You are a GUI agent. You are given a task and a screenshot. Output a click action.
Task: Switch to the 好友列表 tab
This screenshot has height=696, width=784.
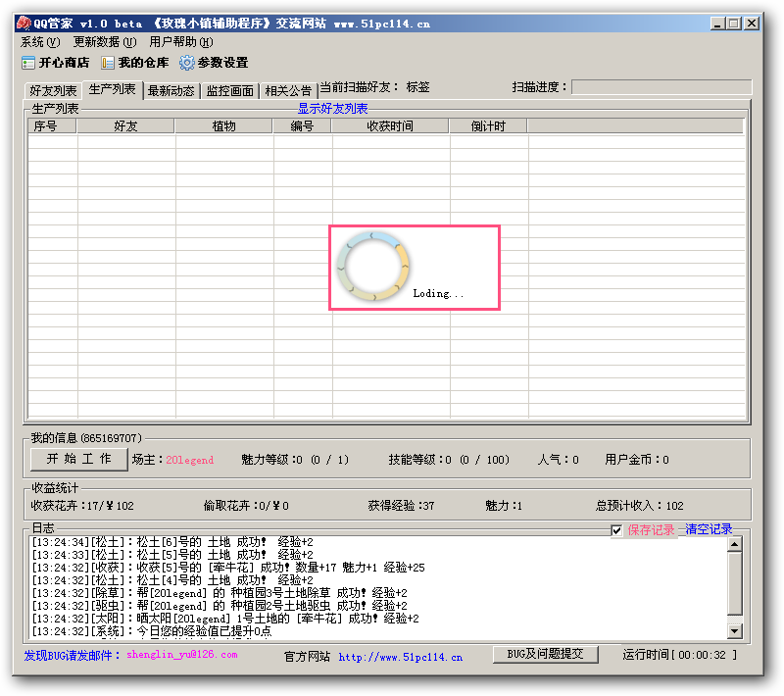pyautogui.click(x=53, y=90)
